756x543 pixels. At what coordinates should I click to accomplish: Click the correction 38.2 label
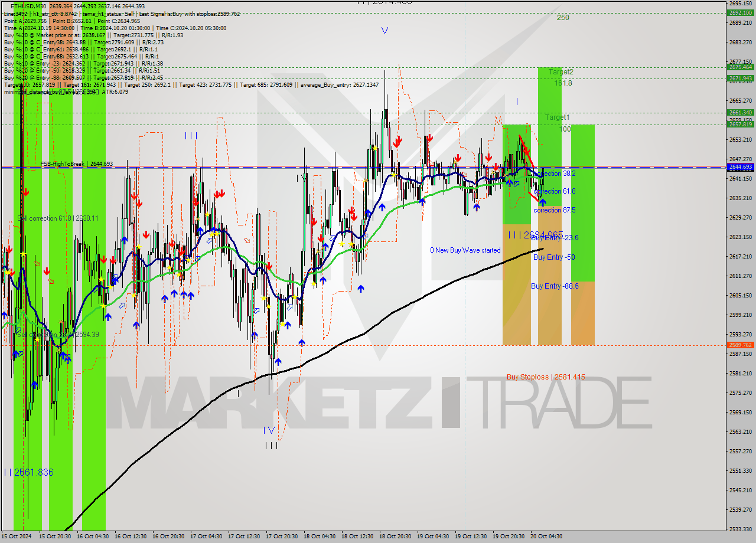[x=554, y=174]
